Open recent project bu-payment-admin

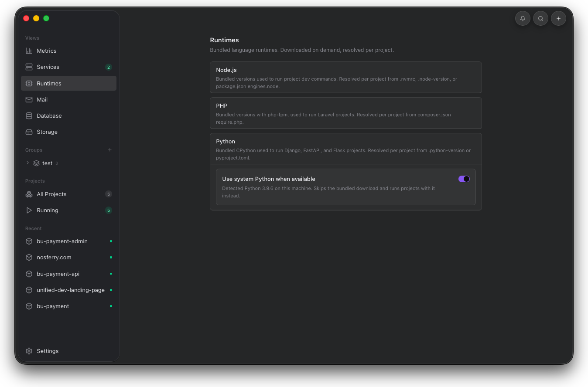[x=68, y=241]
